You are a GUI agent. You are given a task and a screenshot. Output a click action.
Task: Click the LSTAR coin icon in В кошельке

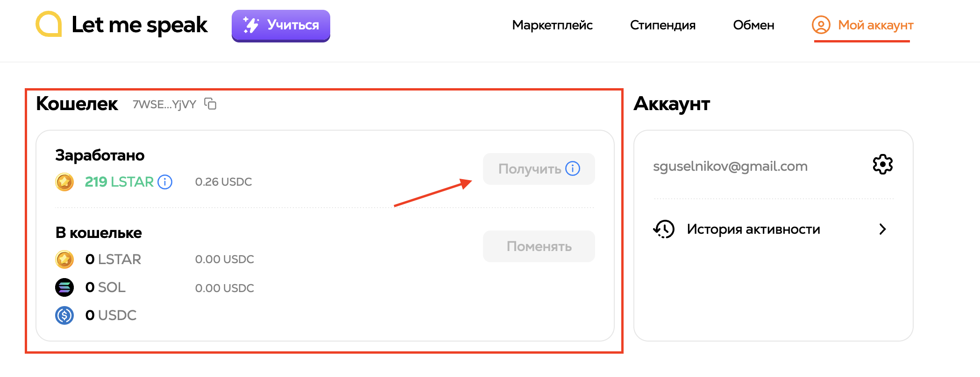pyautogui.click(x=64, y=259)
